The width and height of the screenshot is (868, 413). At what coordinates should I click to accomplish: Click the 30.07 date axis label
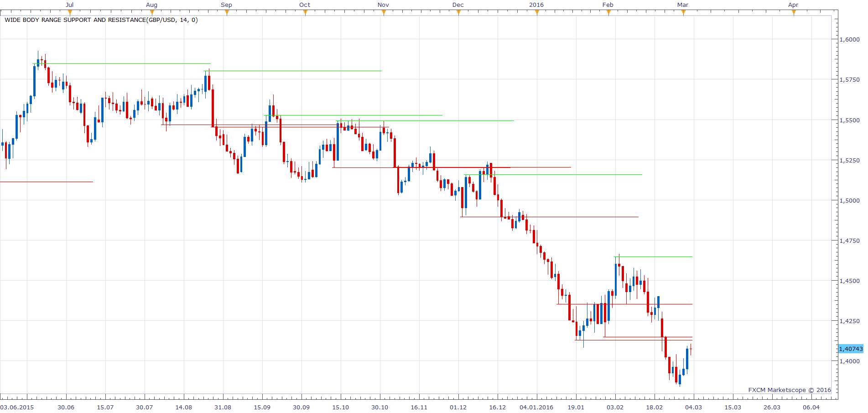tap(145, 407)
